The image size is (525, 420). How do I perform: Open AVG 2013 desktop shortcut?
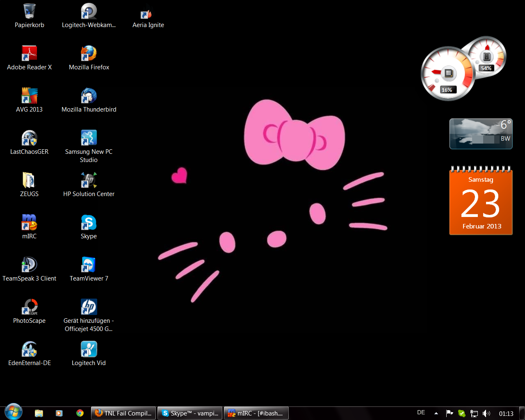(30, 100)
